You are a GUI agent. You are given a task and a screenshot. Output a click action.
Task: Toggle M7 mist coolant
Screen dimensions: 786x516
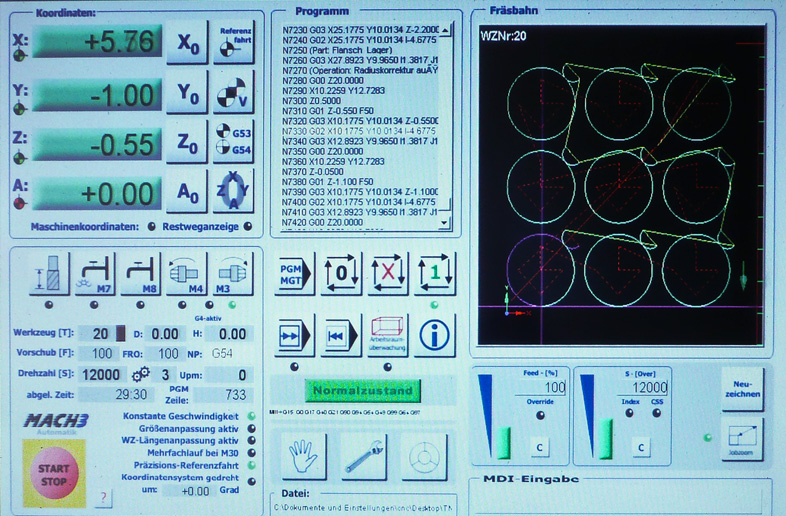95,274
